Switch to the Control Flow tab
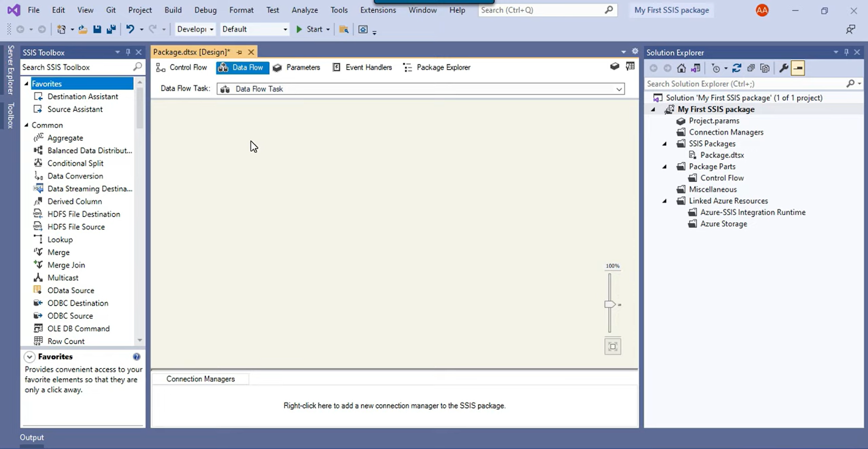 coord(182,68)
